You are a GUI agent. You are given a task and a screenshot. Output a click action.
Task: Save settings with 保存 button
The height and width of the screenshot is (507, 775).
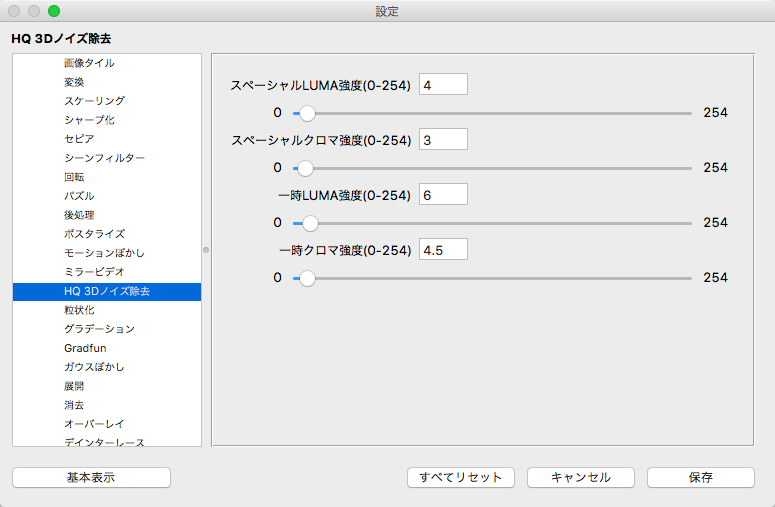pos(701,477)
